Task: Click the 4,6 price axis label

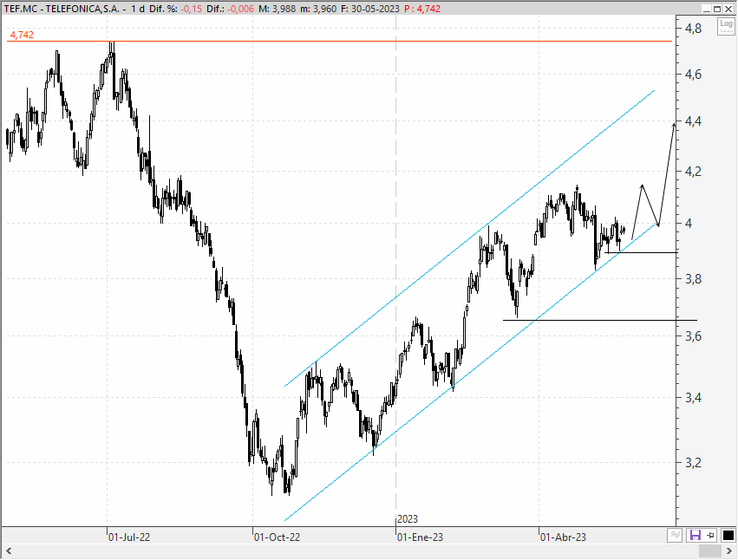Action: tap(693, 75)
